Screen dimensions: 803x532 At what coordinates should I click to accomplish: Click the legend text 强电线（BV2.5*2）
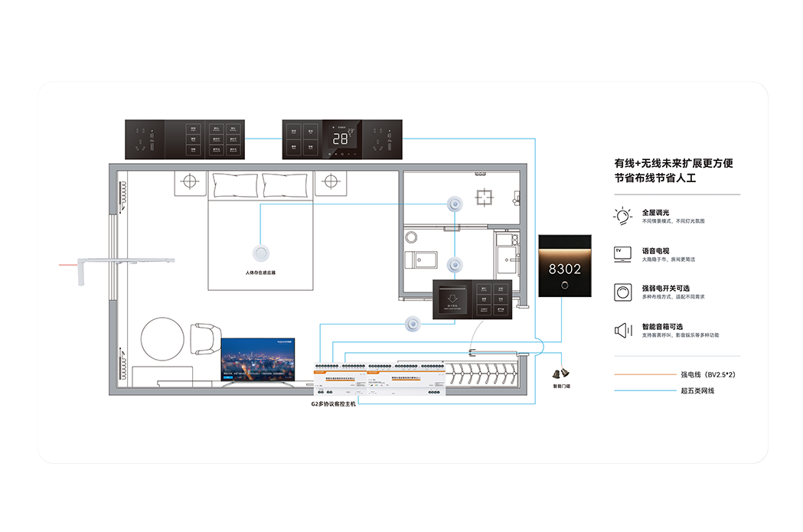pos(708,375)
